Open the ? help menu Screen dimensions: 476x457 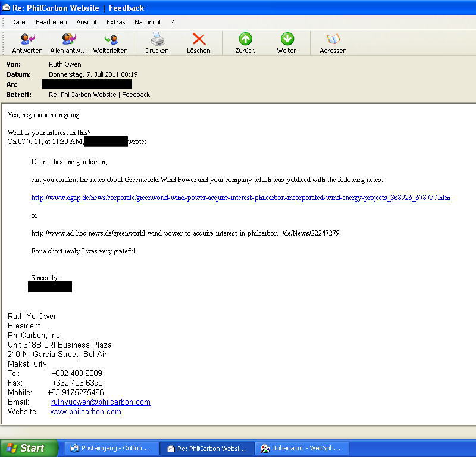[x=172, y=22]
